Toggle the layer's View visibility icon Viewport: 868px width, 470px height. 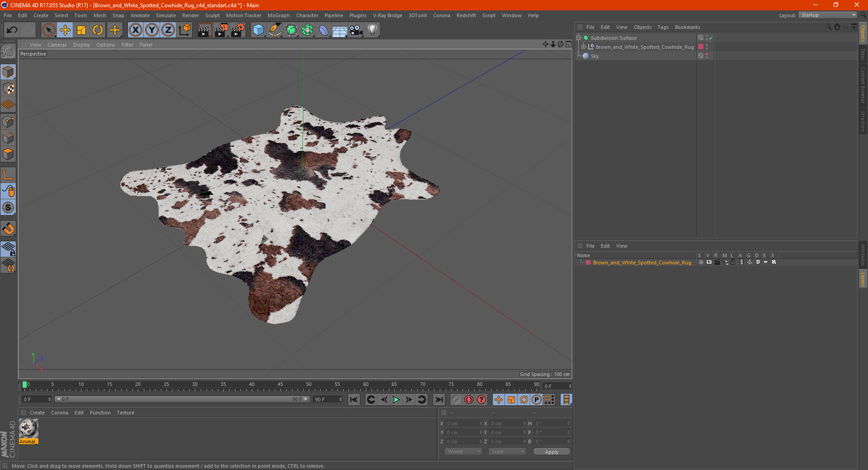click(x=709, y=263)
